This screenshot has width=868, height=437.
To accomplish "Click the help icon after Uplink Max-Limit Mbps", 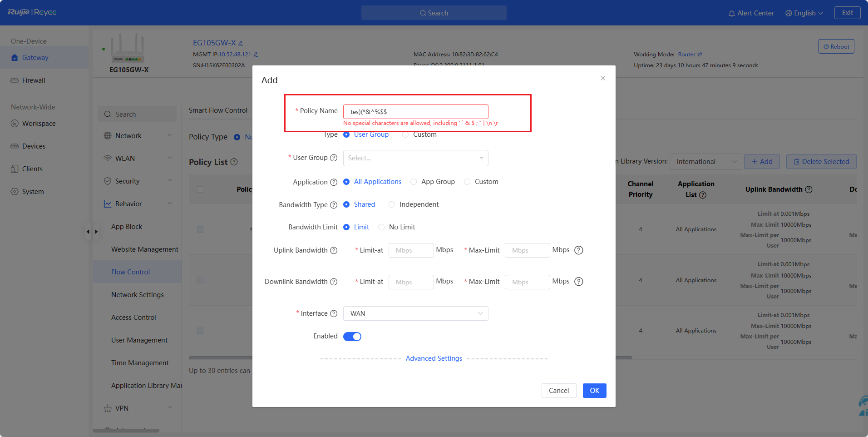I will pos(579,250).
